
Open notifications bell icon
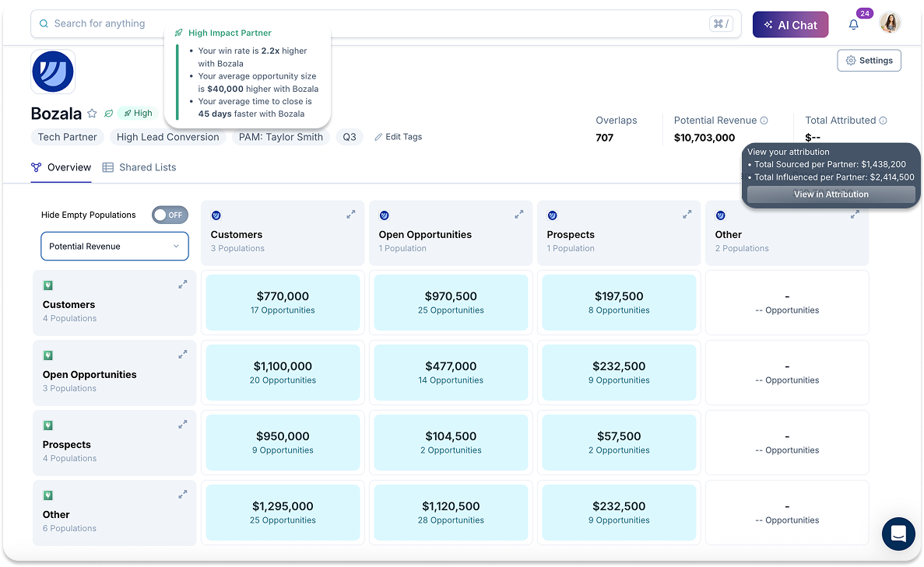click(853, 25)
